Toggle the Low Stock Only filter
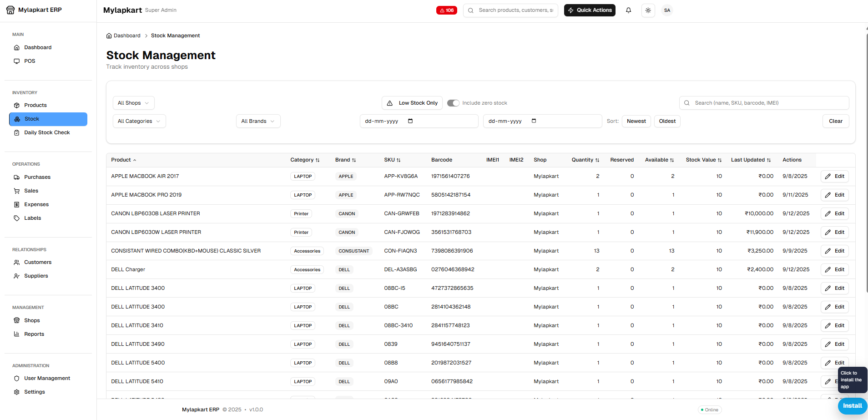Screen dimensions: 868x420 (x=411, y=103)
